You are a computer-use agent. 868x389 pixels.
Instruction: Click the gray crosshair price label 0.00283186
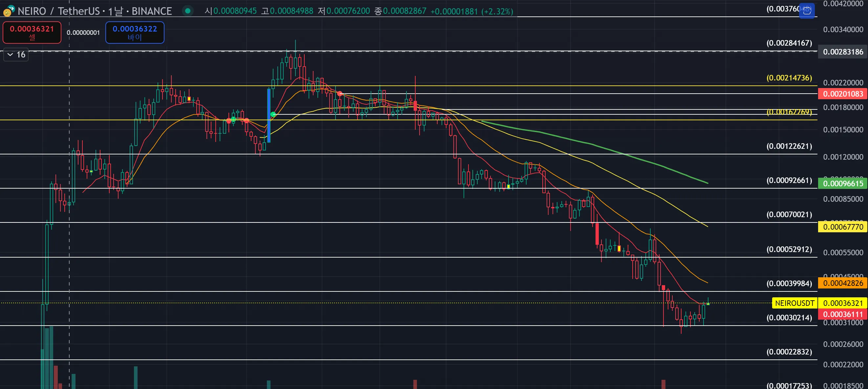(843, 52)
